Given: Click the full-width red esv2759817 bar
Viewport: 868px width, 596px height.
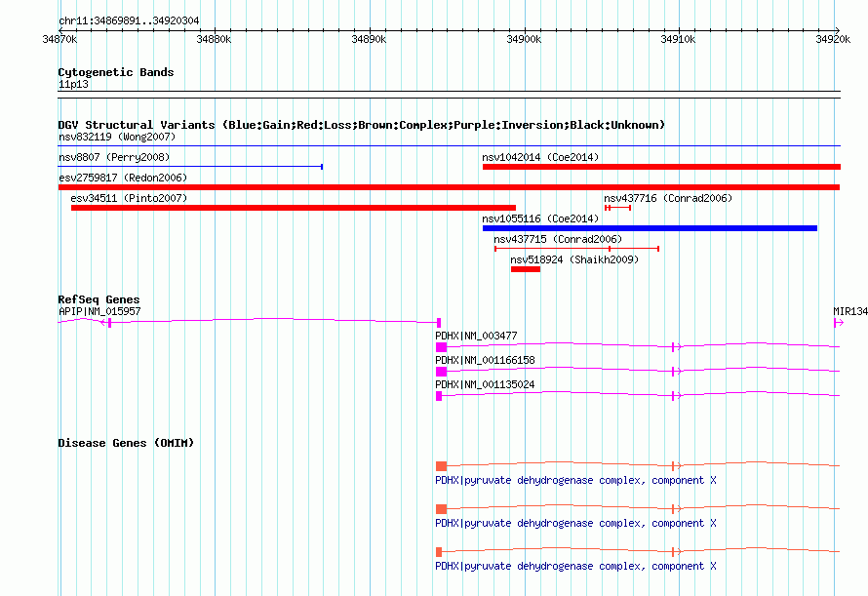Looking at the screenshot, I should click(x=449, y=187).
